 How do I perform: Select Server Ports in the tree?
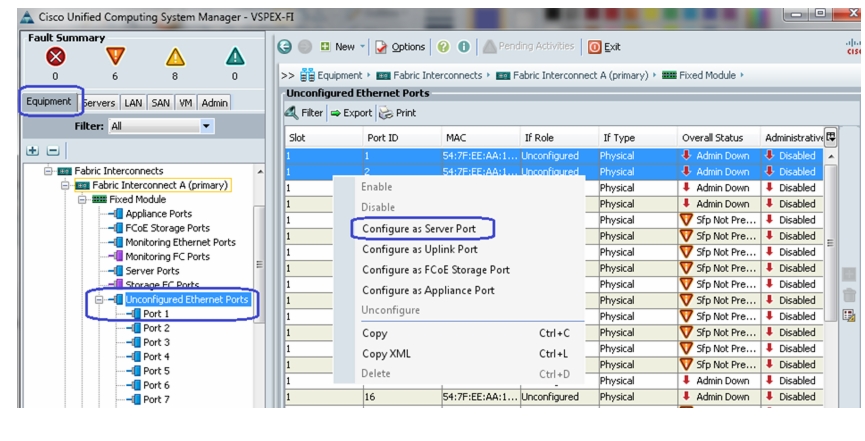(x=152, y=271)
